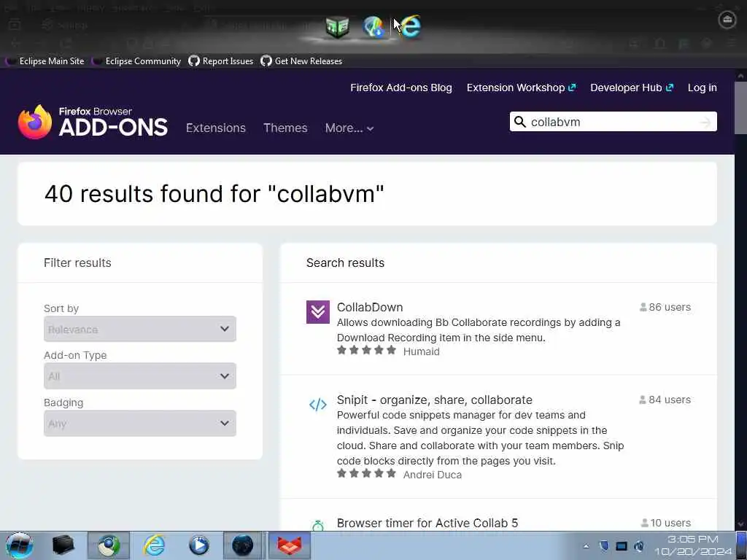Click the "84 users" count
Viewport: 747px width, 560px height.
pos(665,400)
